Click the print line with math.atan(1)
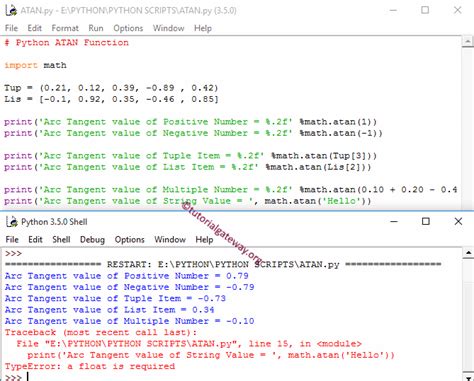This screenshot has width=474, height=381. tap(190, 122)
